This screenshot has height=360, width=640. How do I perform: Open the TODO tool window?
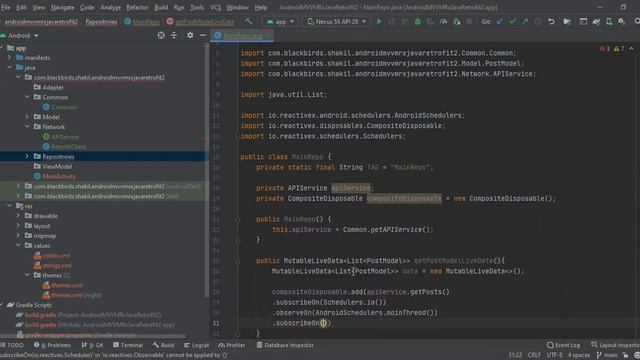point(12,345)
